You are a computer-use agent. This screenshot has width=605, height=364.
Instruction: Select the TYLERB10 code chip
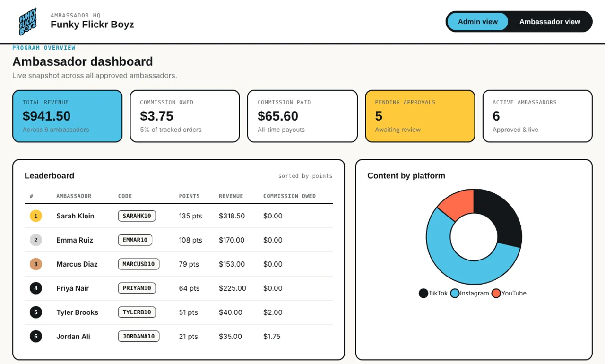pos(137,312)
